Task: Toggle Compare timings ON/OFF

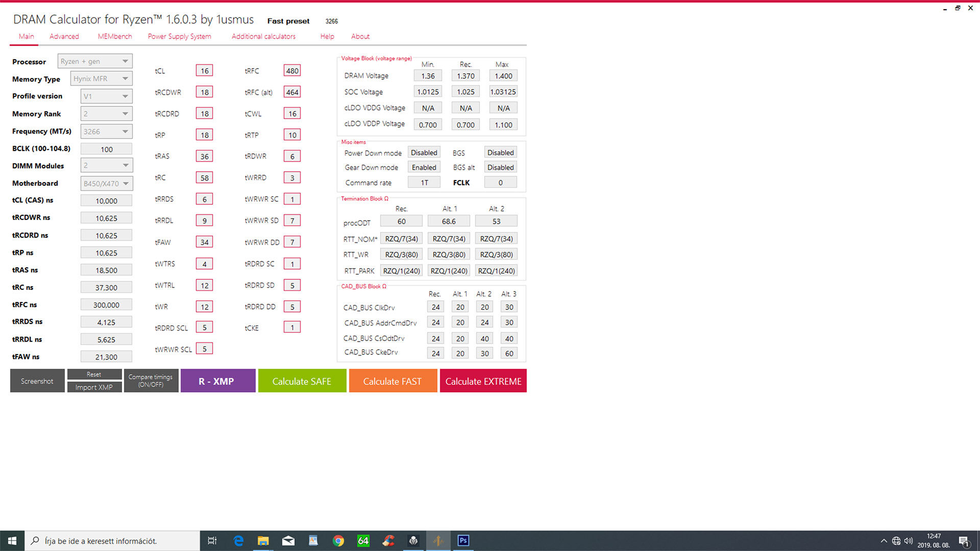Action: click(x=151, y=381)
